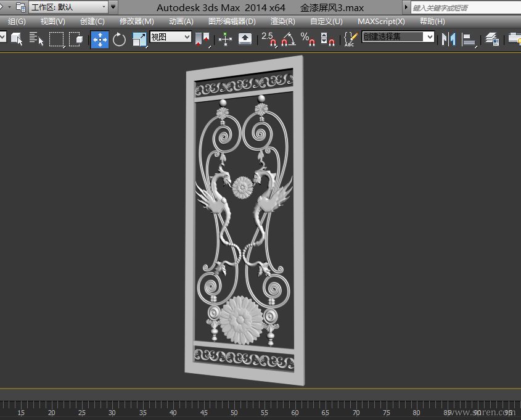Screen dimensions: 521x420
Task: Click the Select and Manipulate icon
Action: [225, 39]
